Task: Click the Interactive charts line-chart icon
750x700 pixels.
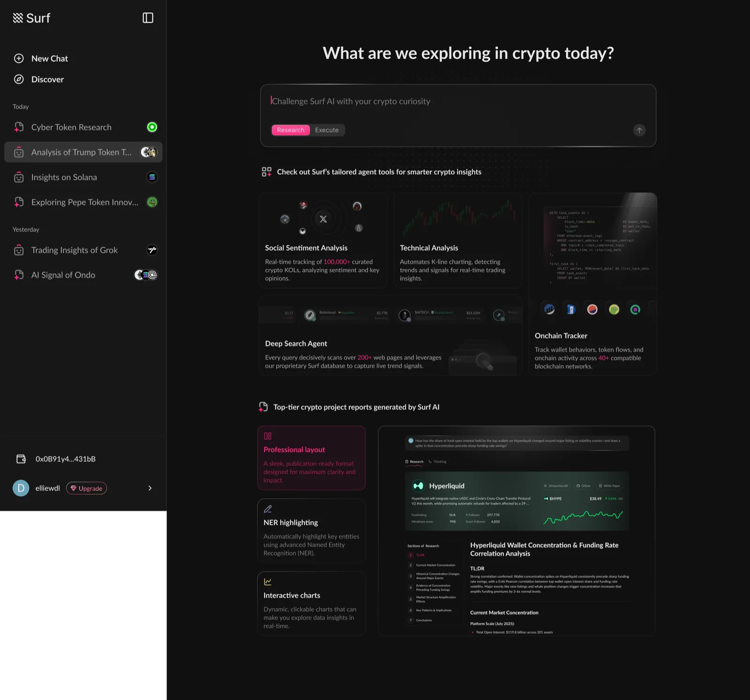Action: tap(268, 582)
